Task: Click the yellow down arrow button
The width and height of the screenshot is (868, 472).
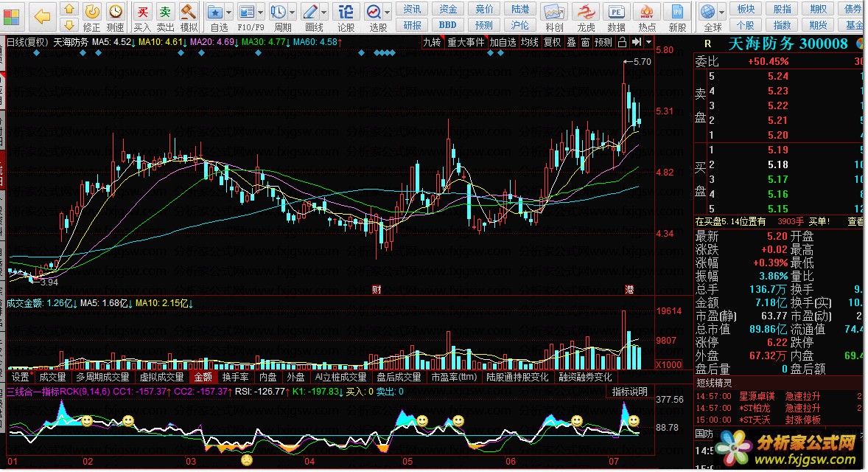Action: [x=69, y=26]
